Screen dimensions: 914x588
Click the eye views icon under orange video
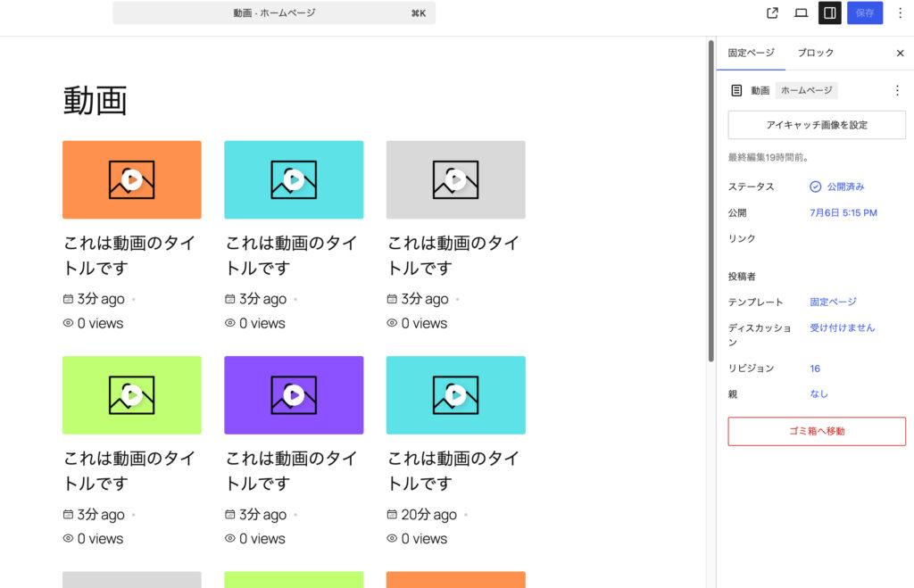(68, 323)
